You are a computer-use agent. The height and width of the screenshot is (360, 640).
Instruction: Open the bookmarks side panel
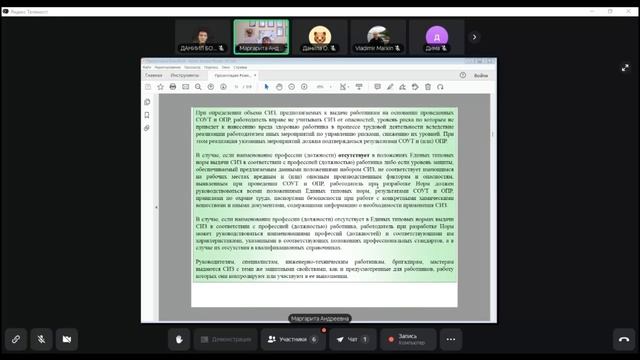[147, 115]
